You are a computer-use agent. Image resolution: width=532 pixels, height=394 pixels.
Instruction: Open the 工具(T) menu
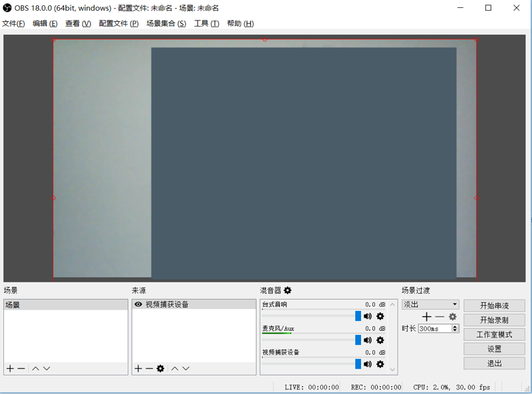coord(207,23)
